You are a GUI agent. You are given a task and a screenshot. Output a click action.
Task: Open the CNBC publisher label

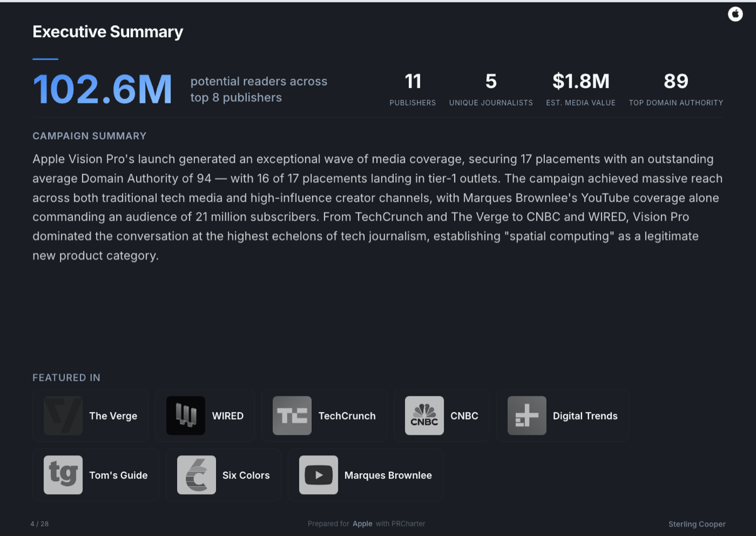(464, 416)
